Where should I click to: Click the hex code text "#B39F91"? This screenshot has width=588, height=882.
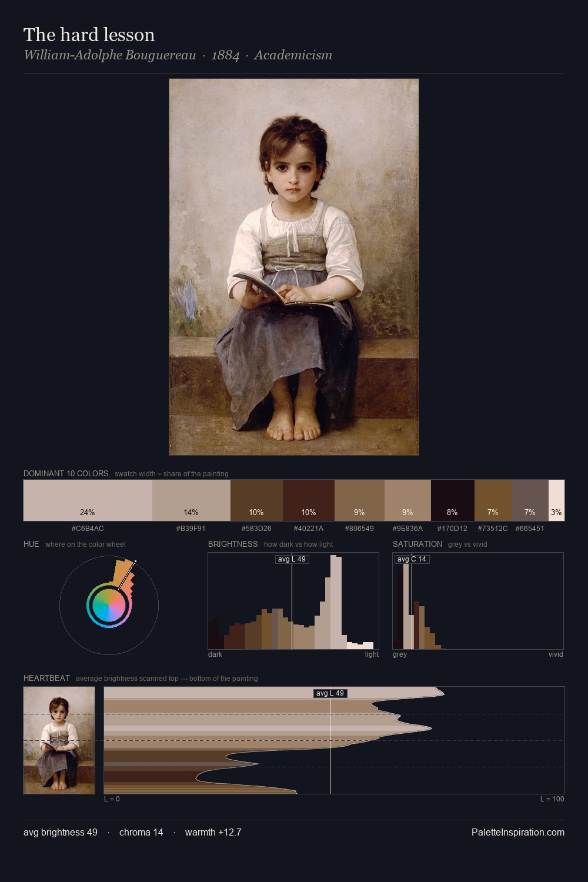tap(191, 529)
